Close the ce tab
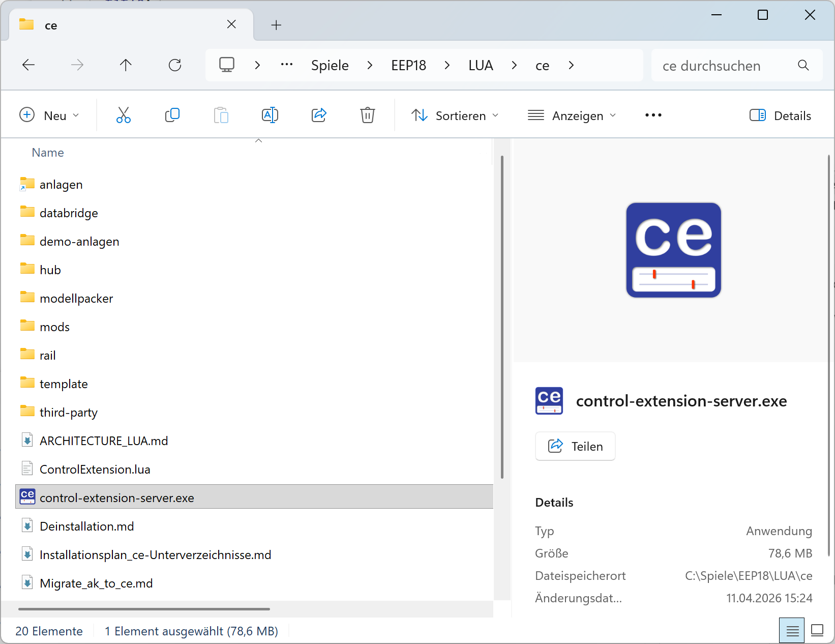This screenshot has height=644, width=835. [231, 24]
